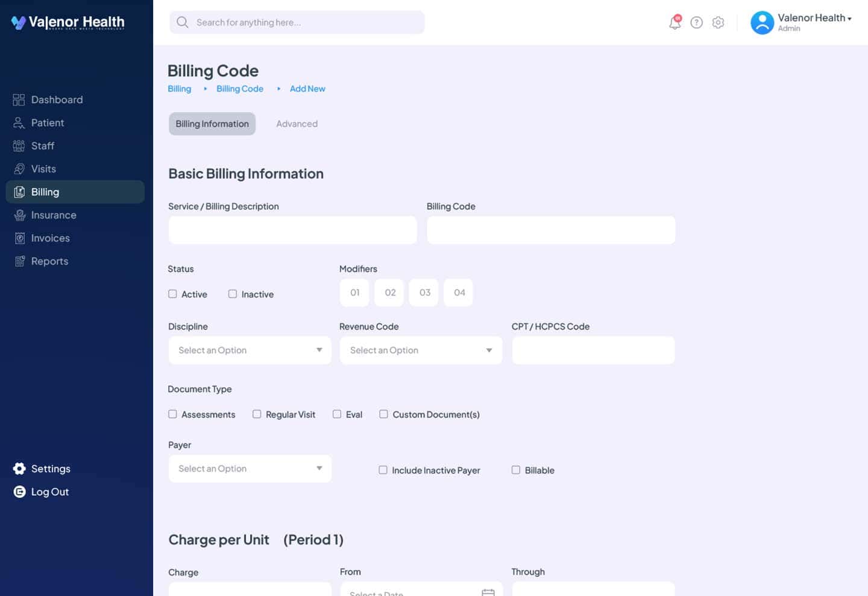Click the modifier 04 box
The width and height of the screenshot is (868, 596).
click(x=459, y=293)
